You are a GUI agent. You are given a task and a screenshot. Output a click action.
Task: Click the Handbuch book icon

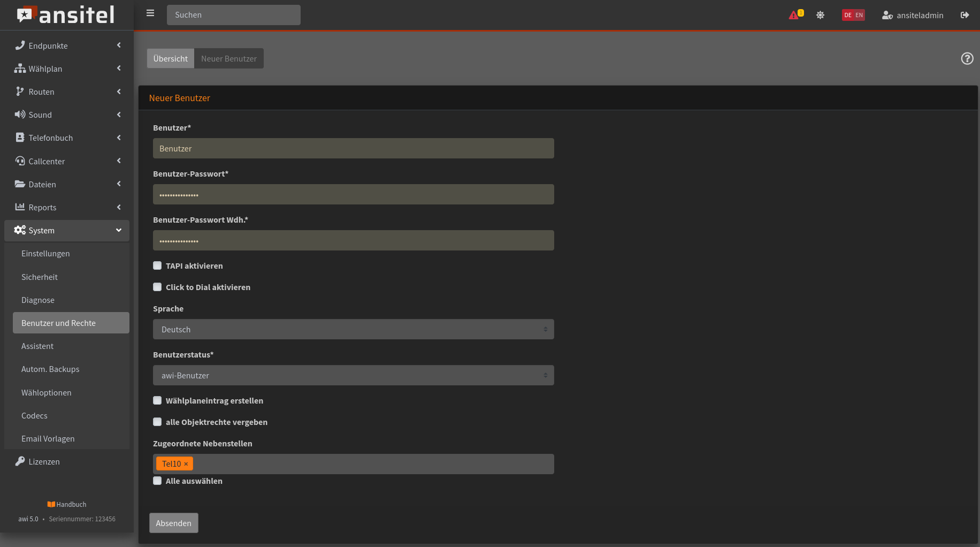click(51, 504)
